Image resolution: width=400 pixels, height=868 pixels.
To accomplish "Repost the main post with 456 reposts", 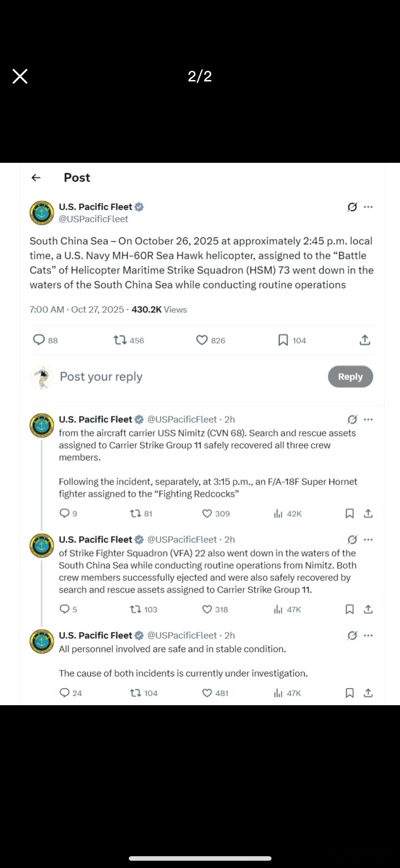I will click(x=120, y=340).
